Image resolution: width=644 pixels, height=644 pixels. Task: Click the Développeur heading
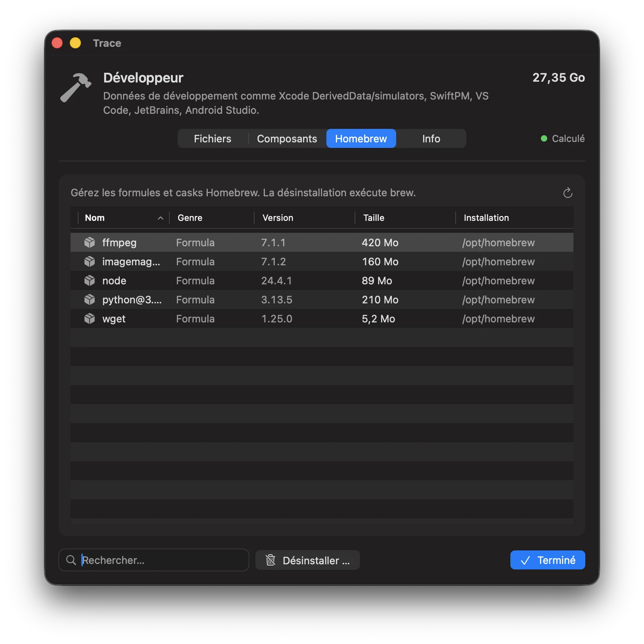click(x=143, y=78)
